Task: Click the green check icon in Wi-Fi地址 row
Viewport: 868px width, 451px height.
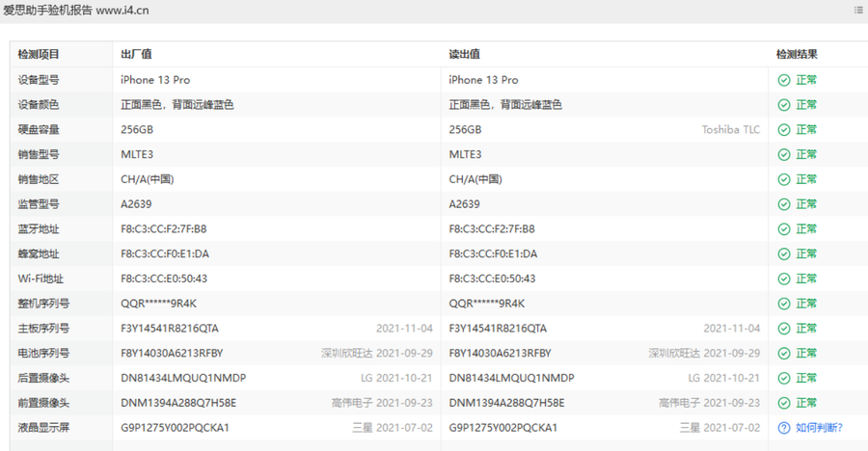Action: tap(784, 279)
